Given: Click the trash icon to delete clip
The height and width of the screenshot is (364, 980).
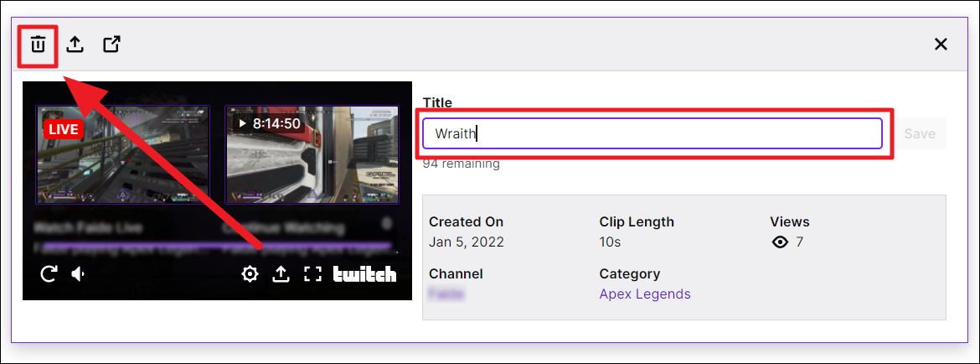Looking at the screenshot, I should (38, 44).
